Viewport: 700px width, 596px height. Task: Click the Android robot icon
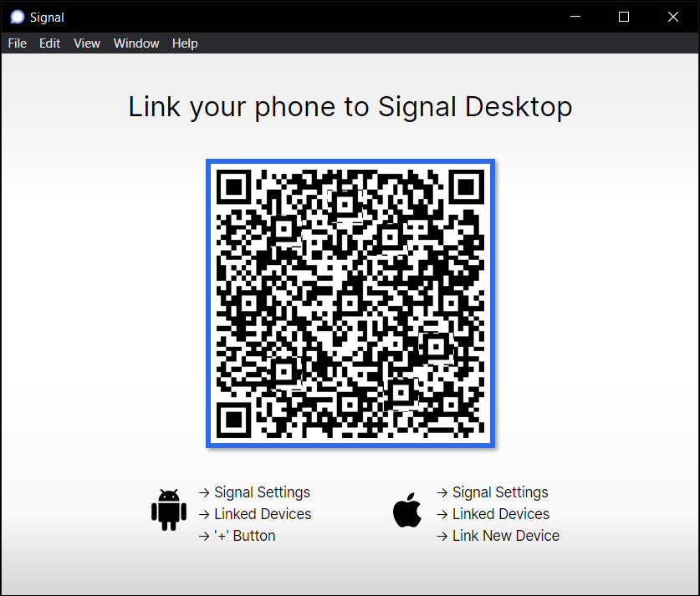[x=169, y=509]
